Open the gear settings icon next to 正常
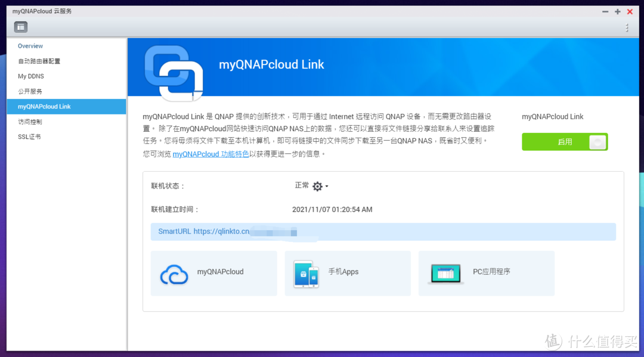The height and width of the screenshot is (357, 644). coord(318,185)
